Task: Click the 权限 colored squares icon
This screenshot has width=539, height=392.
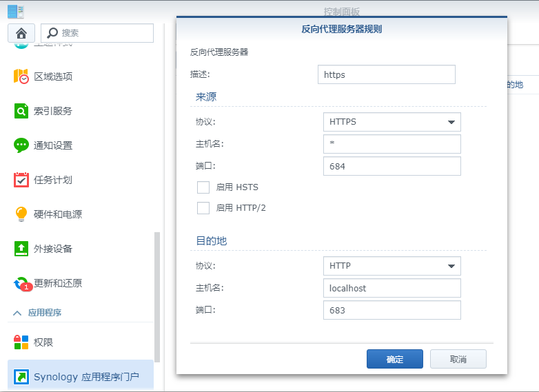Action: (21, 342)
